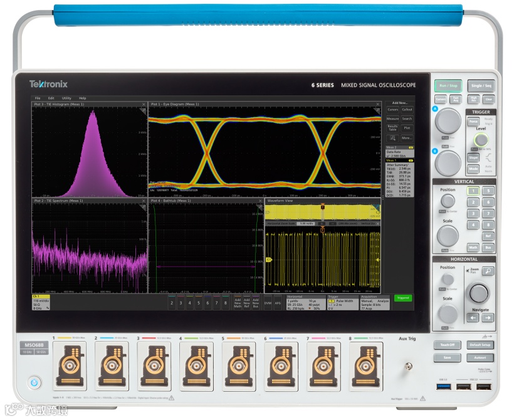Open the Help menu
The width and height of the screenshot is (514, 420).
point(82,98)
